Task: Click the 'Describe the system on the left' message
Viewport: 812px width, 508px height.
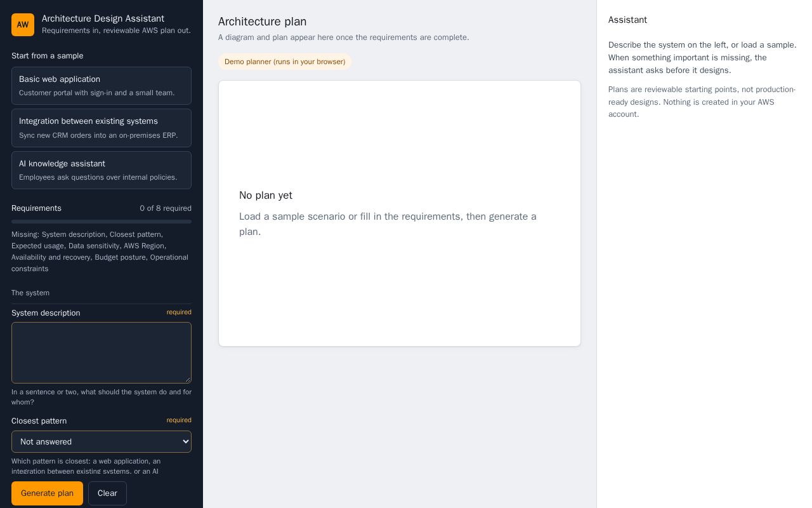Action: click(702, 58)
